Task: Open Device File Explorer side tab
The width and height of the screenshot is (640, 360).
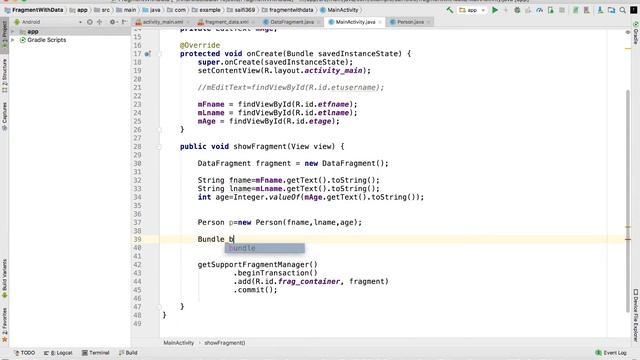Action: 636,315
